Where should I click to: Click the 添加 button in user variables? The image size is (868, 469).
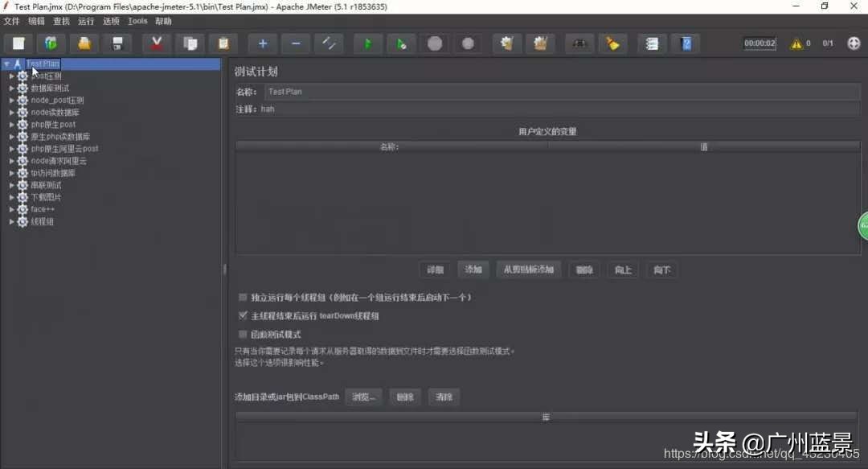473,269
